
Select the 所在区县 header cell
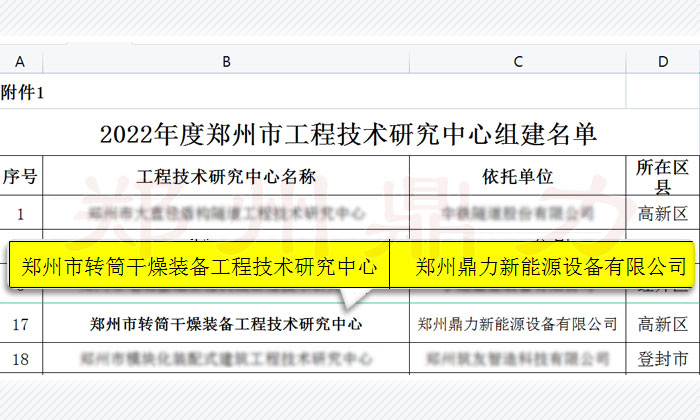[662, 177]
